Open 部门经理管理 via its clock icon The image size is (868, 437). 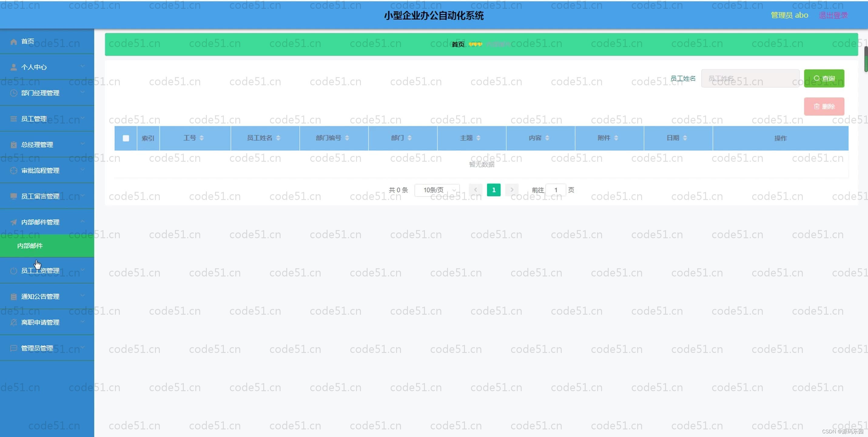[13, 93]
